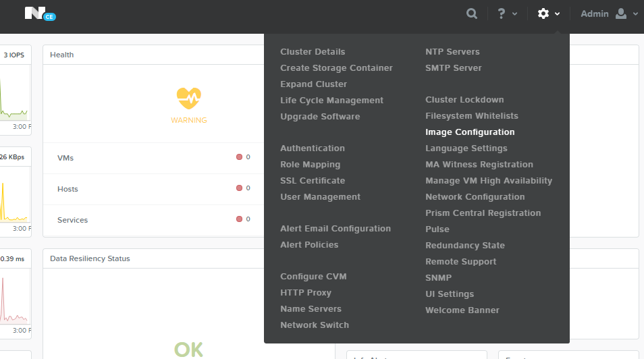Click the settings gear icon

(543, 13)
